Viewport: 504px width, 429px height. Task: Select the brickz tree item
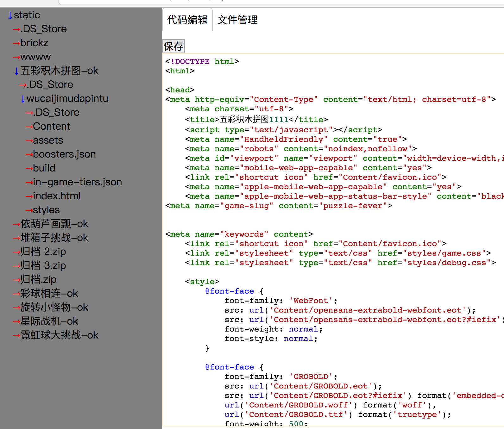coord(34,43)
